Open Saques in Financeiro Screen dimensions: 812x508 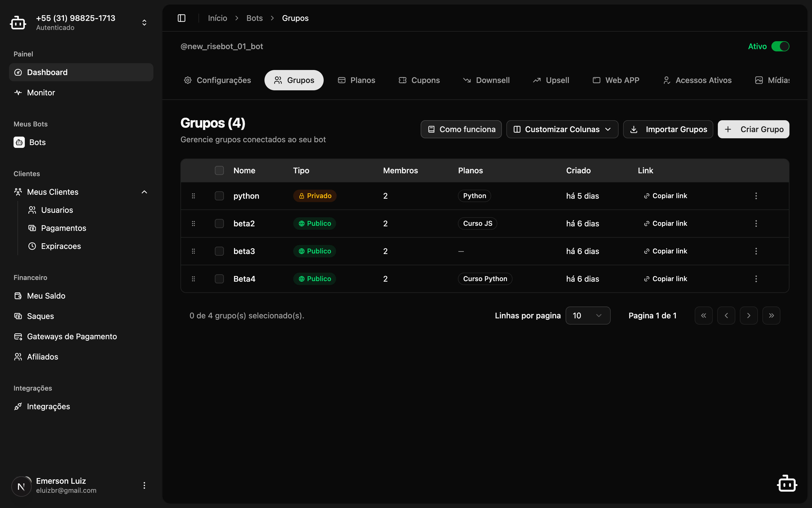(81, 316)
